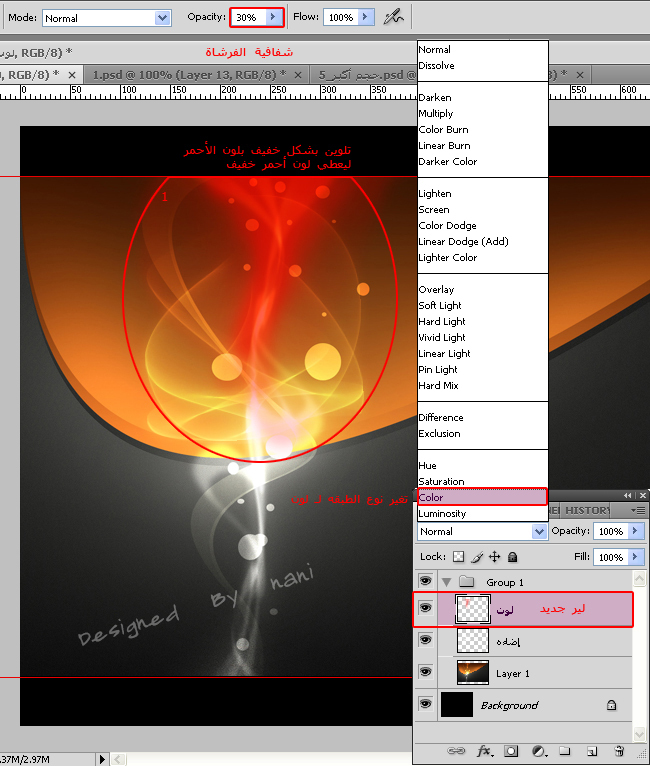Hide the Background layer
This screenshot has width=650, height=766.
click(x=425, y=704)
